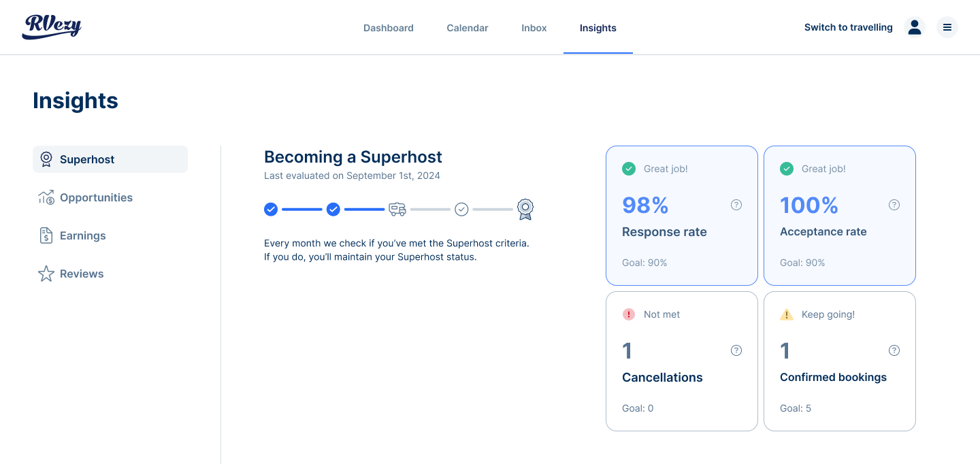Click the Earnings dollar-document icon
The image size is (980, 464).
[x=46, y=235]
